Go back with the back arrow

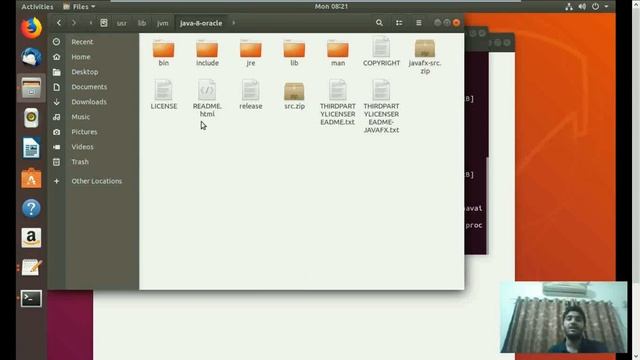[59, 23]
